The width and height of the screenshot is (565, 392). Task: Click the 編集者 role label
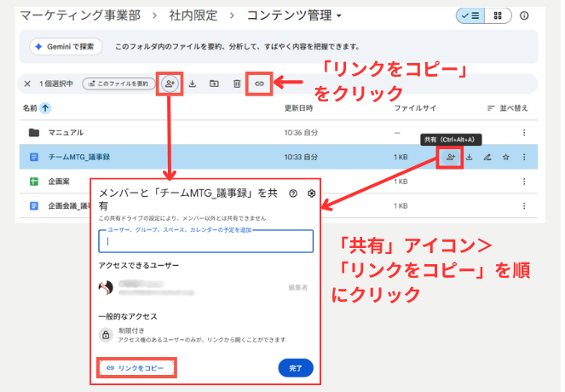coord(298,287)
